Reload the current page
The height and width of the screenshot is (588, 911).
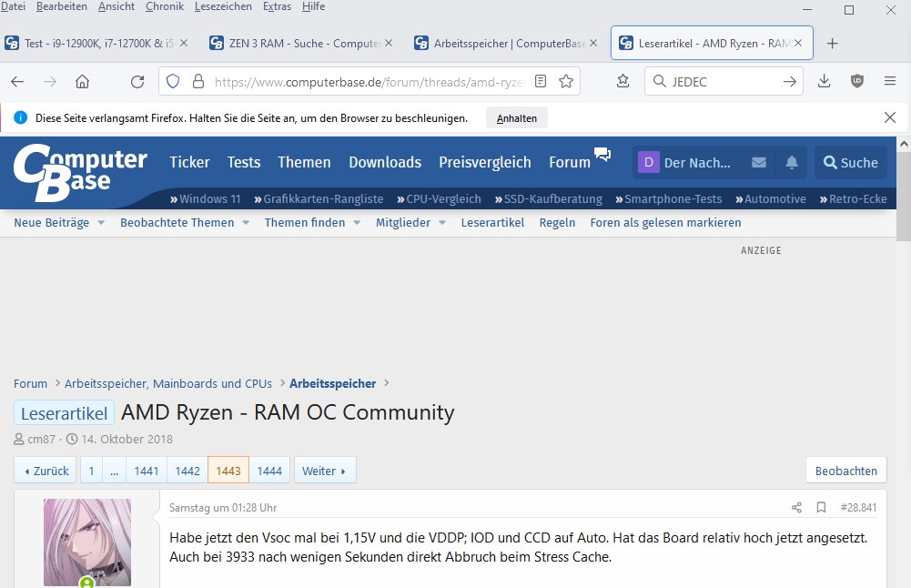click(x=137, y=81)
